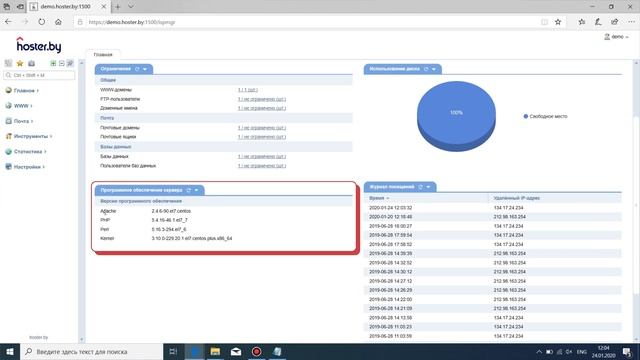The image size is (640, 360).
Task: Refresh the Ограничения panel
Action: click(x=137, y=69)
